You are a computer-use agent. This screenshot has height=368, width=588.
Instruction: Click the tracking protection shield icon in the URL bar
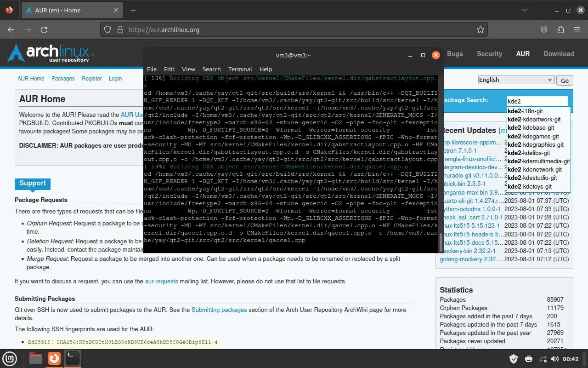click(107, 29)
